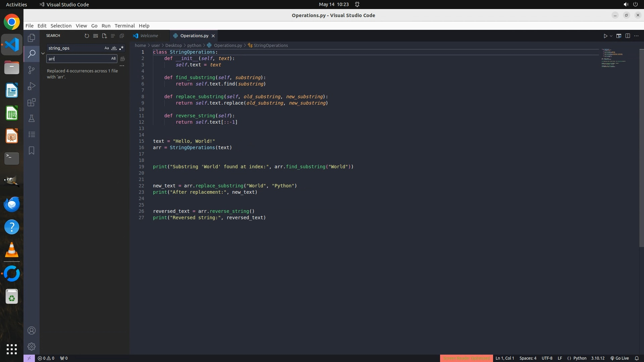
Task: Toggle Match Whole Word option
Action: coord(114,48)
